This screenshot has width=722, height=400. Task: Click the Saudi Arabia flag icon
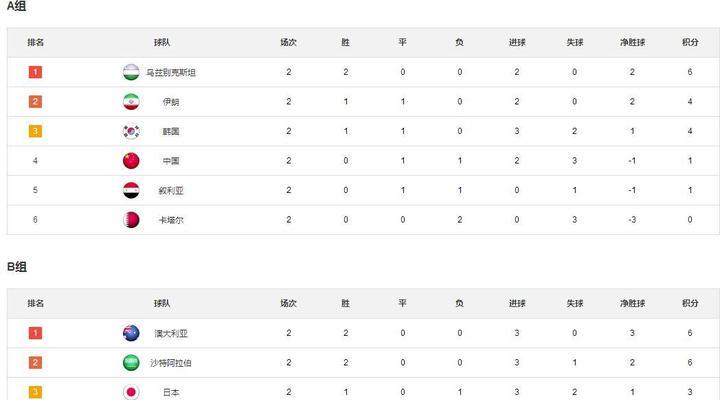(x=131, y=362)
